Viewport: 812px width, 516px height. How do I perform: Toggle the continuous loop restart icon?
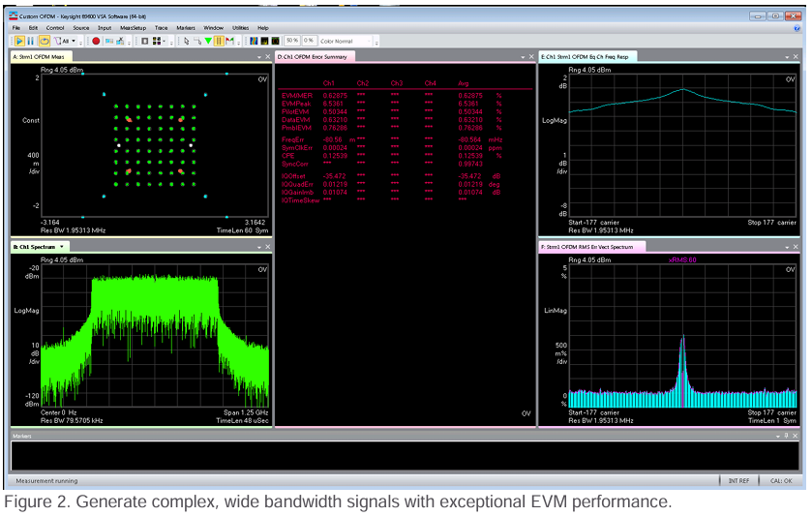pos(45,41)
